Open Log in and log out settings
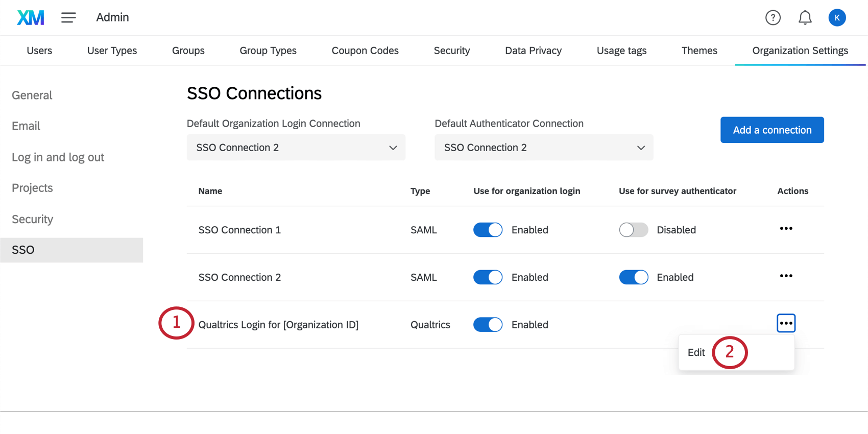The image size is (868, 434). coord(58,157)
